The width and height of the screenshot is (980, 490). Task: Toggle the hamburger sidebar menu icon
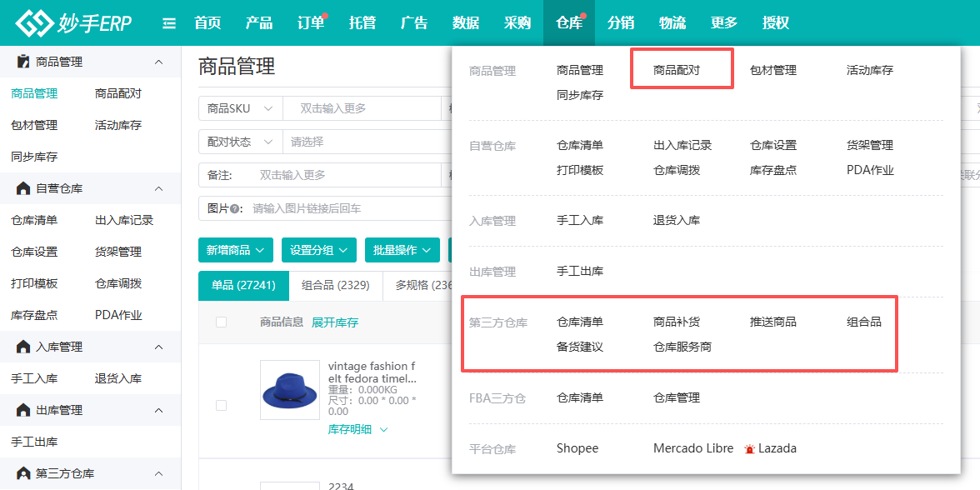pos(169,23)
